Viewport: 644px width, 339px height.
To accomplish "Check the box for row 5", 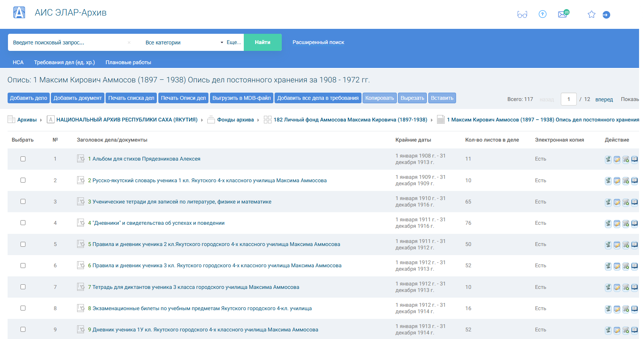I will (x=23, y=244).
